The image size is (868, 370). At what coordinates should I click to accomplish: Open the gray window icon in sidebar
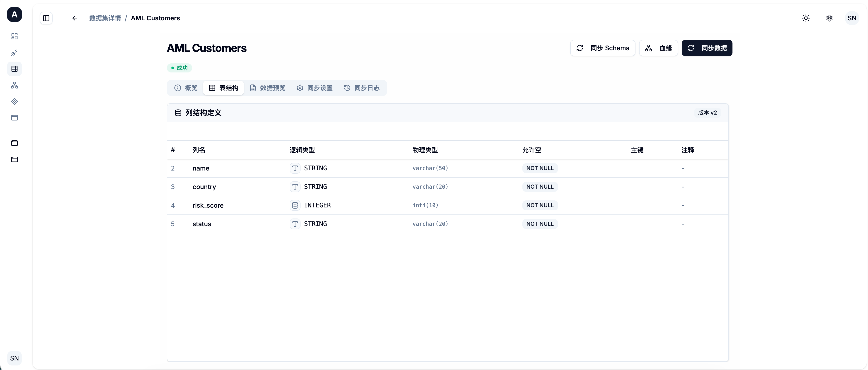point(15,118)
